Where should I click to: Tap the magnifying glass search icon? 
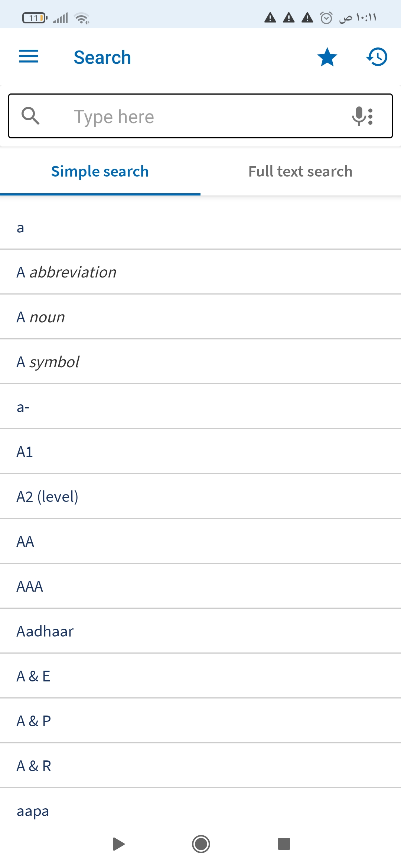(x=30, y=116)
